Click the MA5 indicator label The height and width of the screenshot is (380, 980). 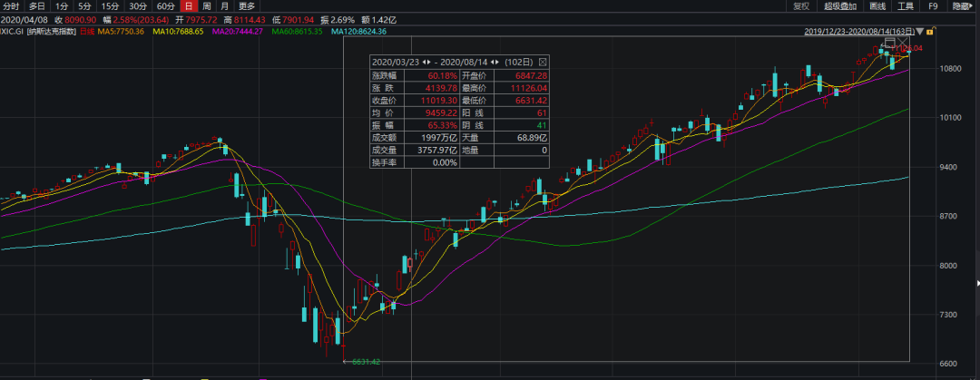click(x=122, y=32)
